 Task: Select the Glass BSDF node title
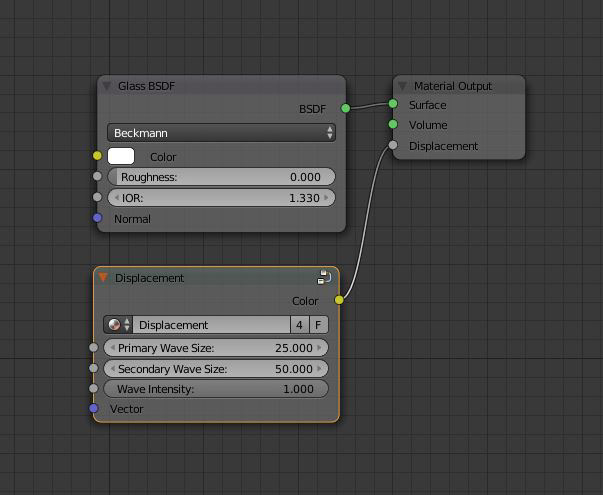coord(146,86)
